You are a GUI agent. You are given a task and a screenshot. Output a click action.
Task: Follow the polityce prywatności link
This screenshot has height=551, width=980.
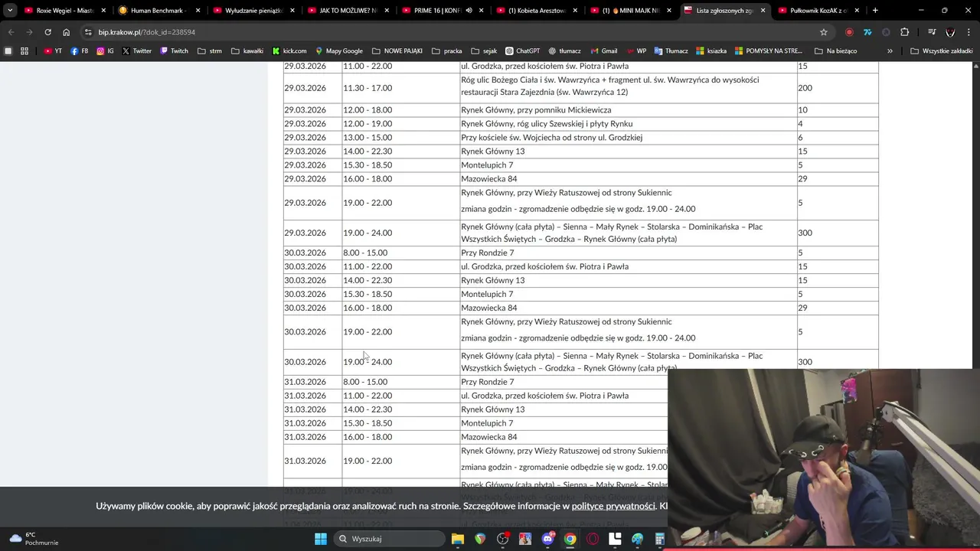pos(613,506)
